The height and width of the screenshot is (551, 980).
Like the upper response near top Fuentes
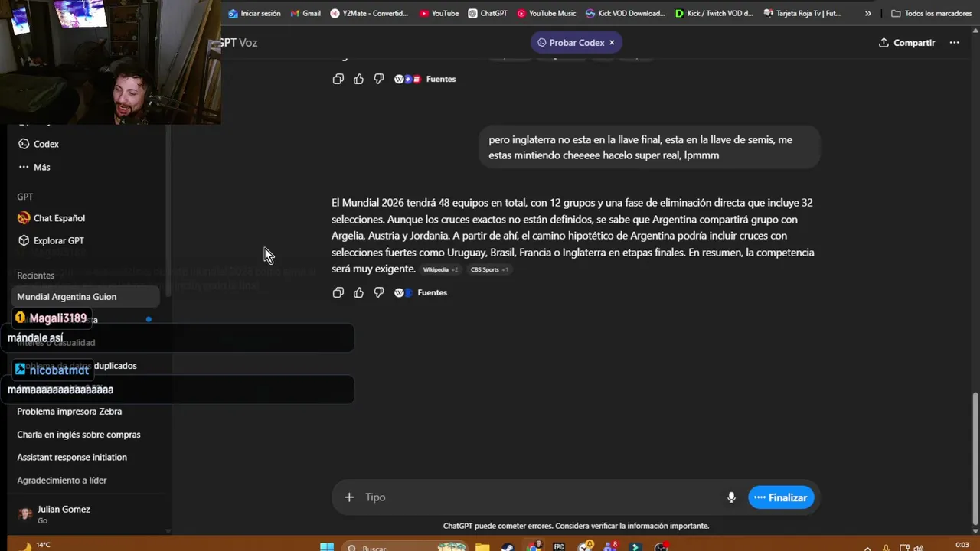point(358,79)
